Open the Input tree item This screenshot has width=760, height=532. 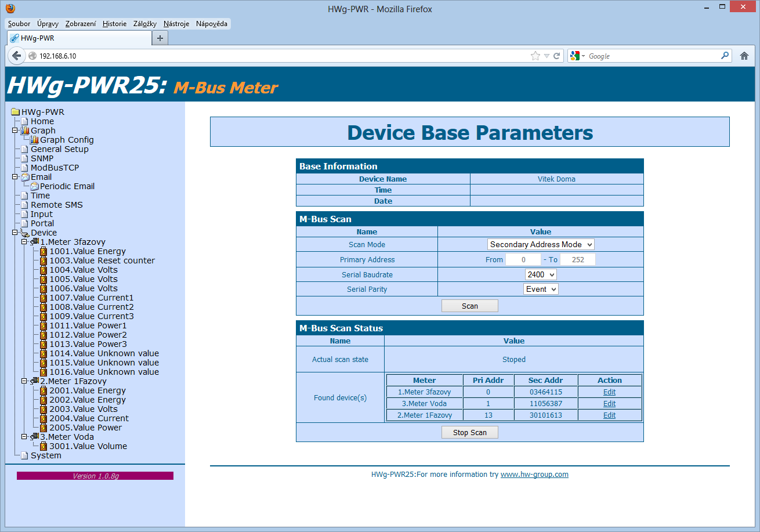click(42, 214)
